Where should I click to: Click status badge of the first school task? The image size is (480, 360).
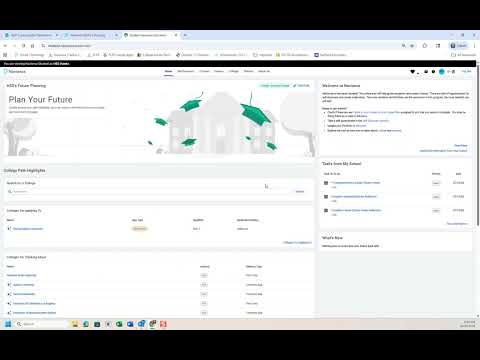pos(436,183)
